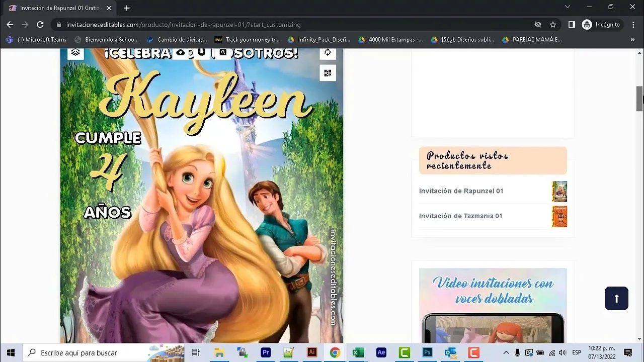Click the browser forward arrow
Image resolution: width=644 pixels, height=362 pixels.
25,25
